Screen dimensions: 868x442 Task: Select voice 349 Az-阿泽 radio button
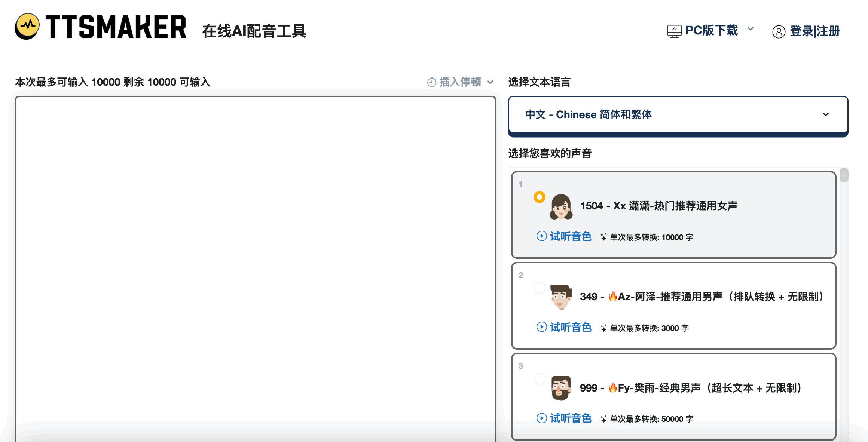click(539, 288)
